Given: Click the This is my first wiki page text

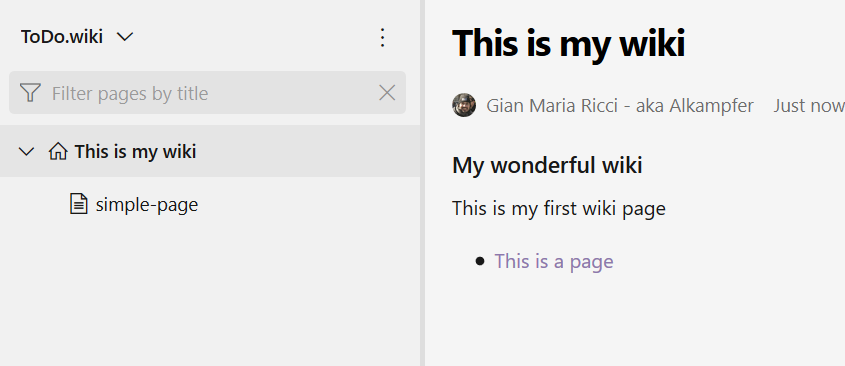Looking at the screenshot, I should (559, 209).
